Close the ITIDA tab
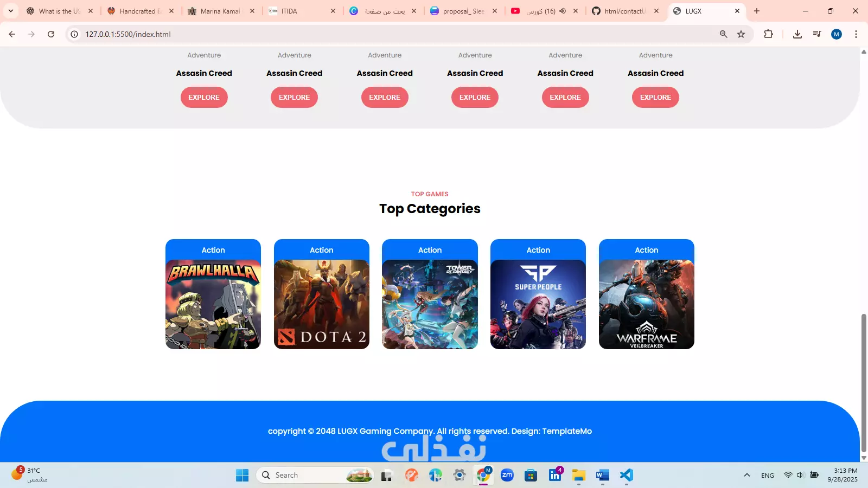The height and width of the screenshot is (488, 868). point(333,11)
